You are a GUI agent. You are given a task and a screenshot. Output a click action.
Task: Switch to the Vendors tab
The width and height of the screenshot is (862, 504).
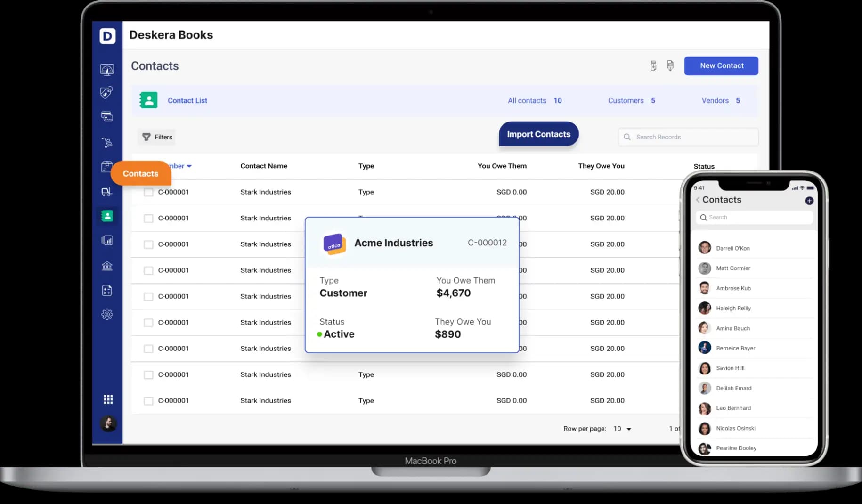click(721, 100)
